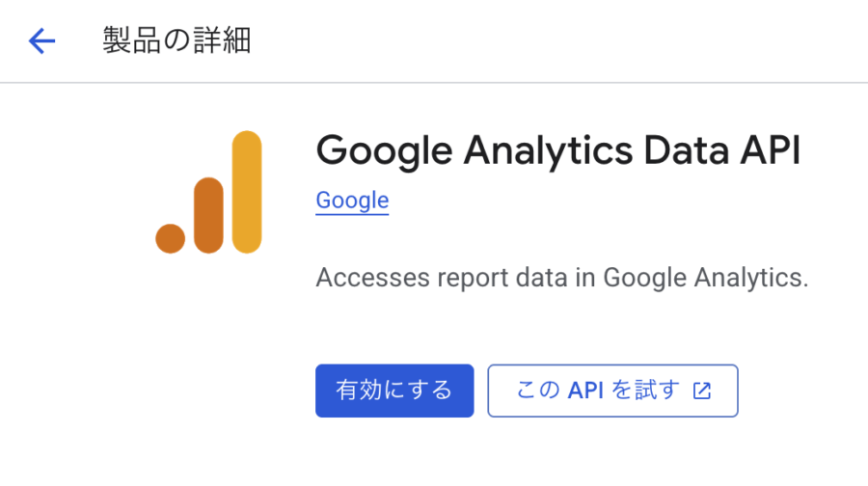
Task: Click the back arrow icon
Action: (42, 41)
